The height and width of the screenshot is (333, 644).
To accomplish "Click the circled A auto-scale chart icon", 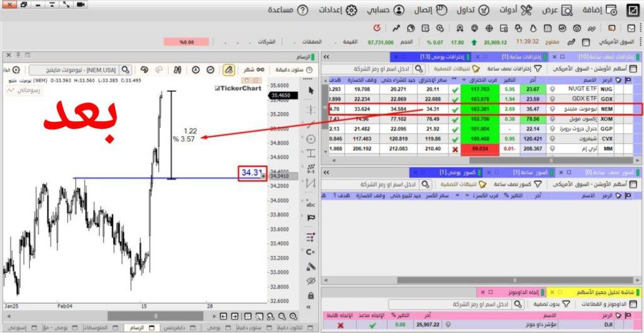I will click(x=196, y=70).
